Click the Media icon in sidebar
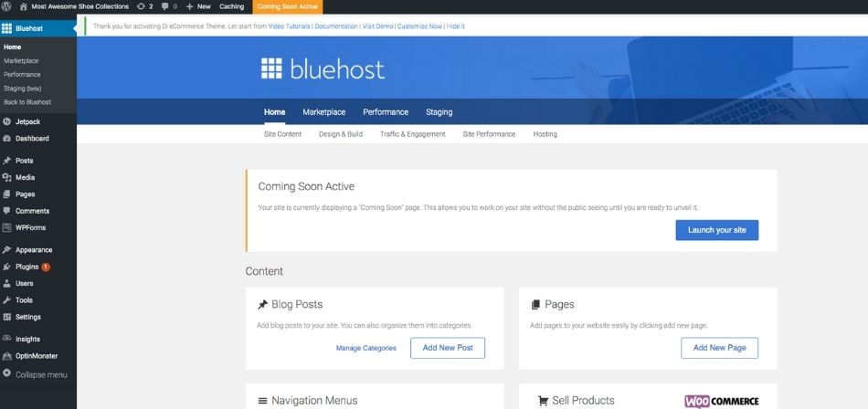Image resolution: width=868 pixels, height=409 pixels. pyautogui.click(x=6, y=178)
